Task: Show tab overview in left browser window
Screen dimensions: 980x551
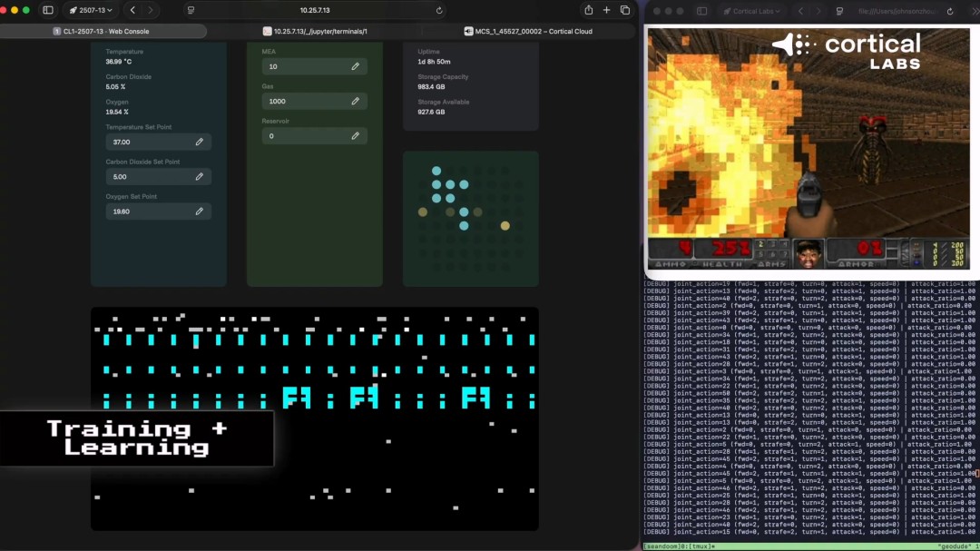Action: [624, 10]
